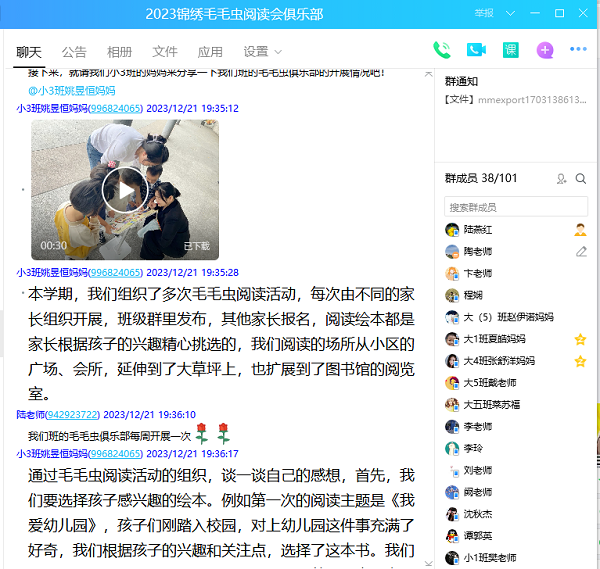Open 李老师's avatar
Screen dimensions: 600x569
tap(452, 426)
